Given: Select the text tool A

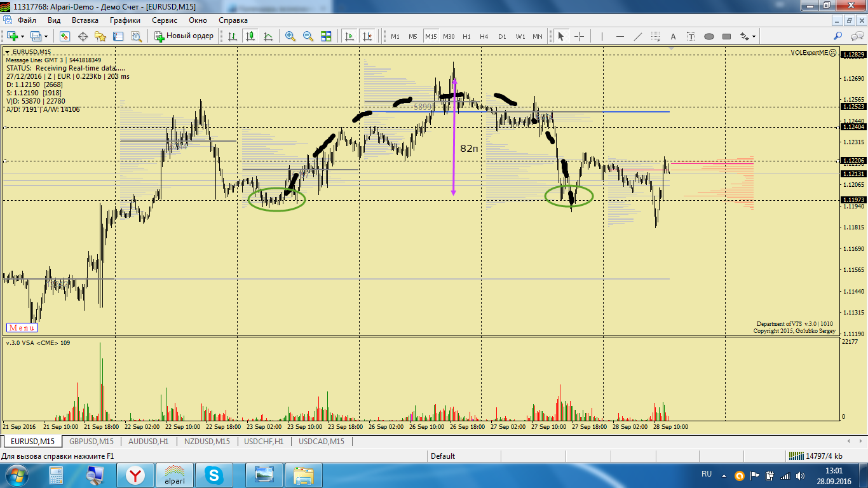Looking at the screenshot, I should click(x=674, y=36).
